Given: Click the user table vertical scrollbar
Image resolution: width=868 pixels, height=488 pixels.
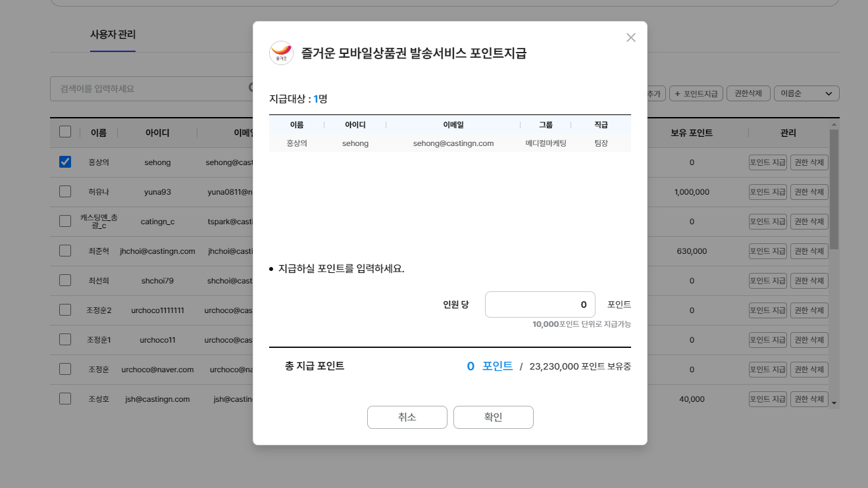Looking at the screenshot, I should point(834,191).
